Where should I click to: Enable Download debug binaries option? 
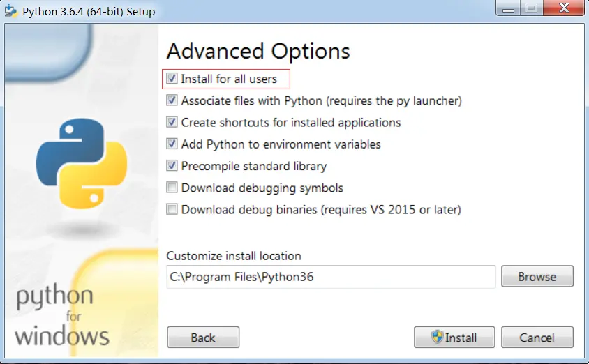click(172, 209)
